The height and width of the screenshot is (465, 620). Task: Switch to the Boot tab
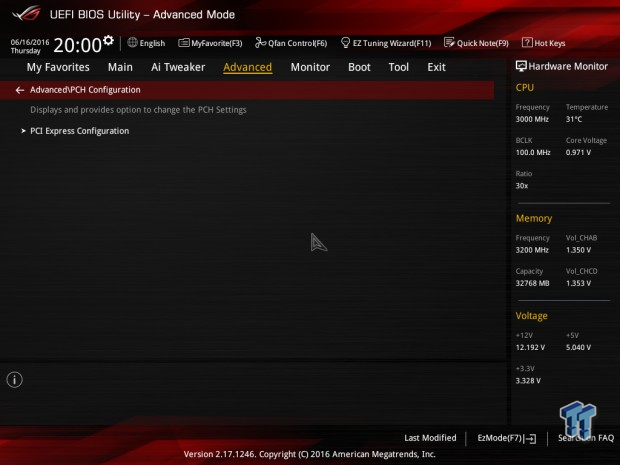(359, 67)
